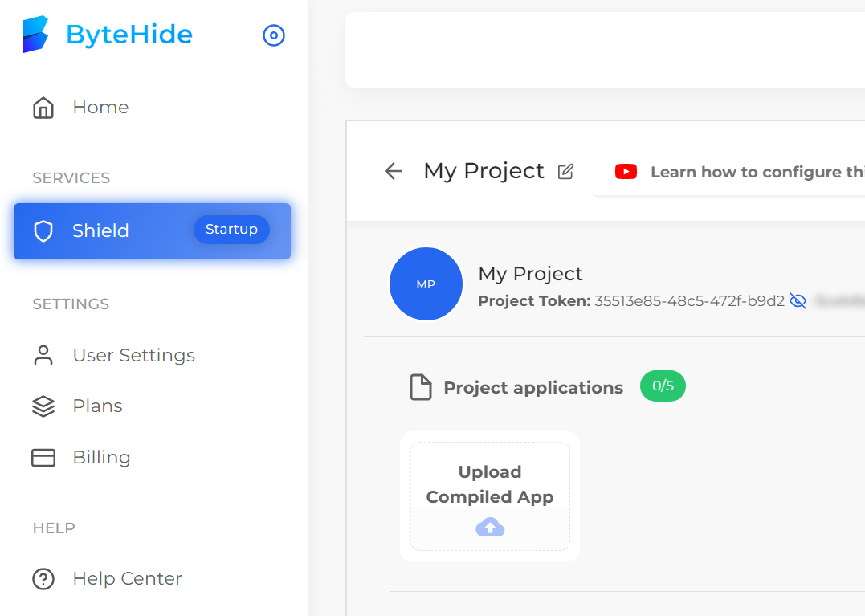Click the green 0/5 applications badge
Screen dimensions: 865x616
[662, 386]
